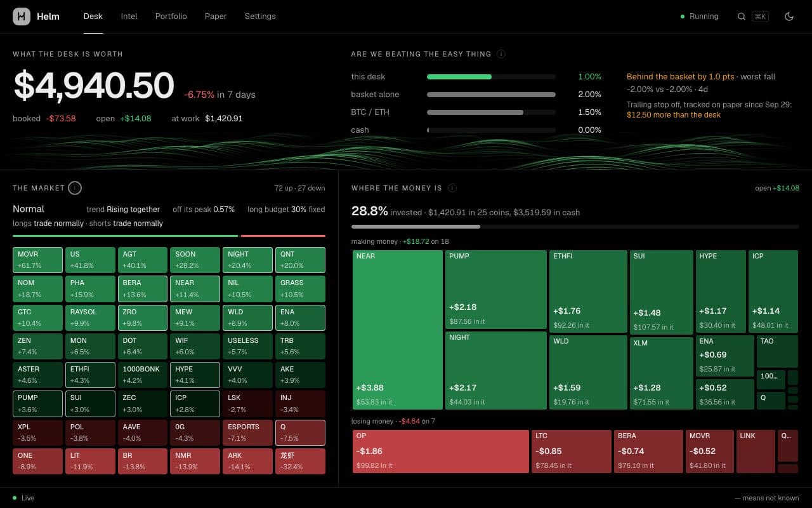Open the NEAR +$3.88 holding block
This screenshot has width=812, height=508.
pyautogui.click(x=398, y=330)
